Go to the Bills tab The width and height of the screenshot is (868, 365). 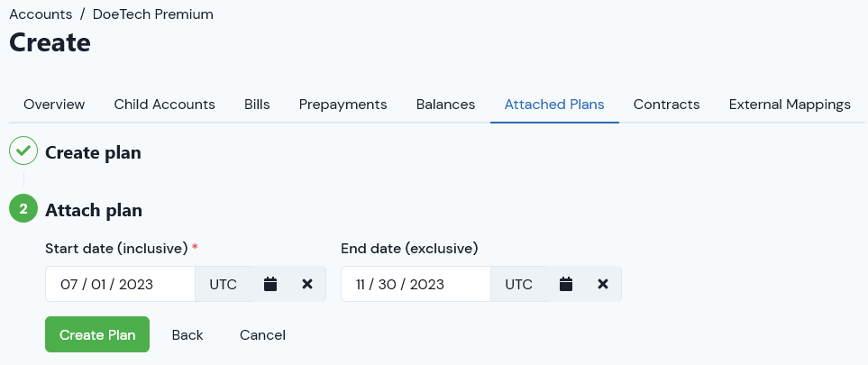257,105
